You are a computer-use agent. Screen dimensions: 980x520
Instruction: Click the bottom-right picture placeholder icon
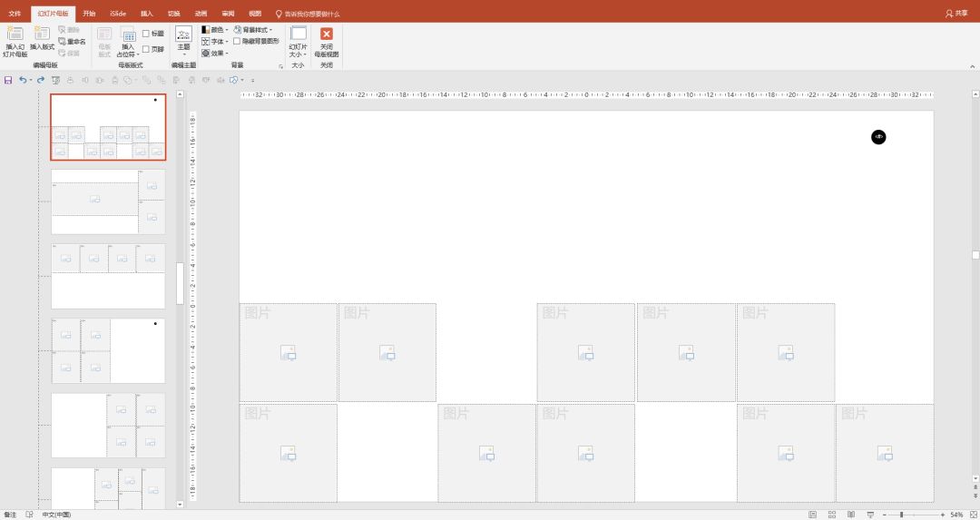(885, 453)
